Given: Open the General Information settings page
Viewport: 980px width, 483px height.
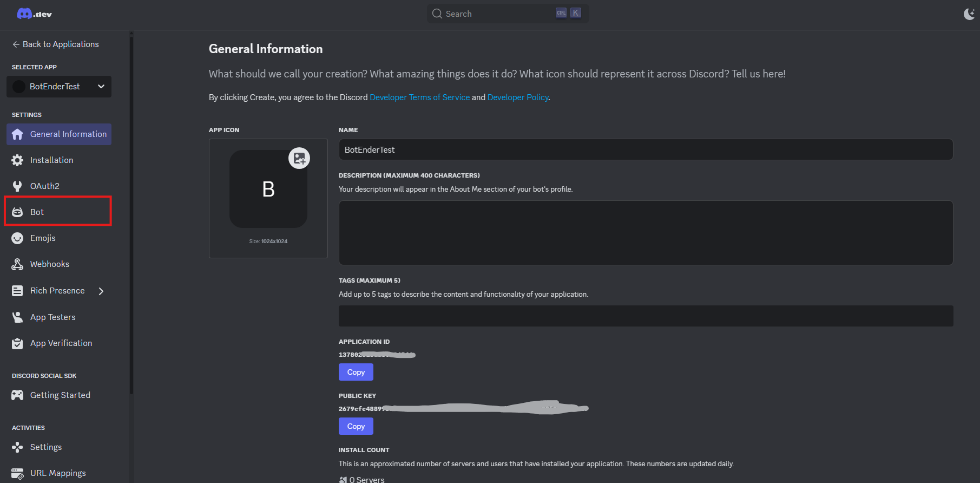Looking at the screenshot, I should pos(59,134).
